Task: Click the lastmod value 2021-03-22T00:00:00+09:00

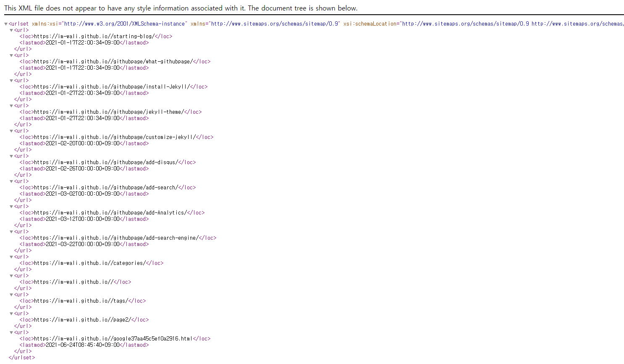Action: pyautogui.click(x=83, y=244)
